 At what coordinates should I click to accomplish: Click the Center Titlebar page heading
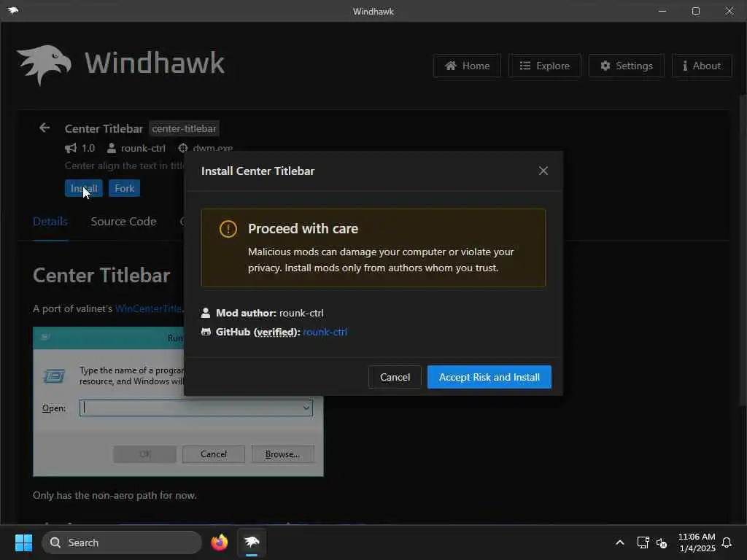coord(101,275)
